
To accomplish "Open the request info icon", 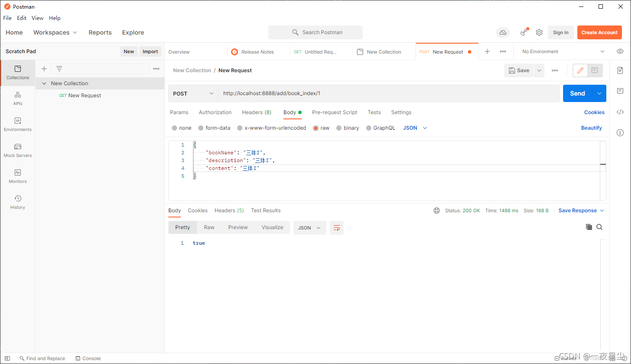I will point(620,133).
